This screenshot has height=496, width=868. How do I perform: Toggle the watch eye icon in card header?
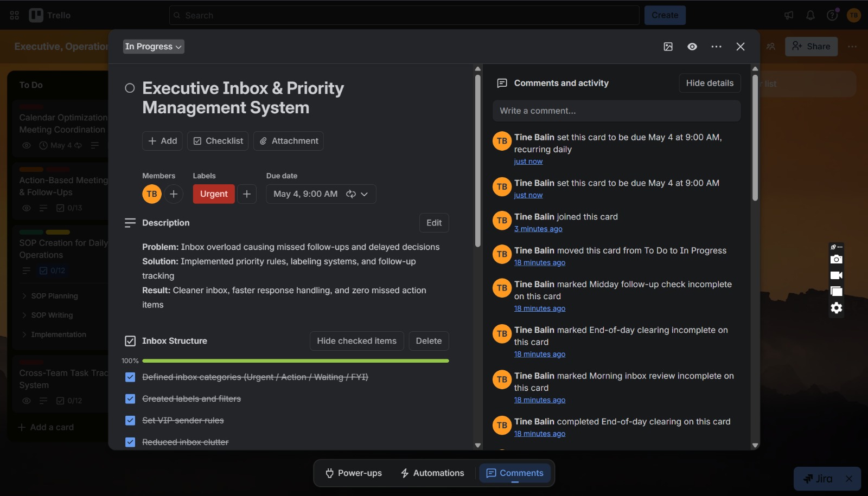(x=692, y=47)
